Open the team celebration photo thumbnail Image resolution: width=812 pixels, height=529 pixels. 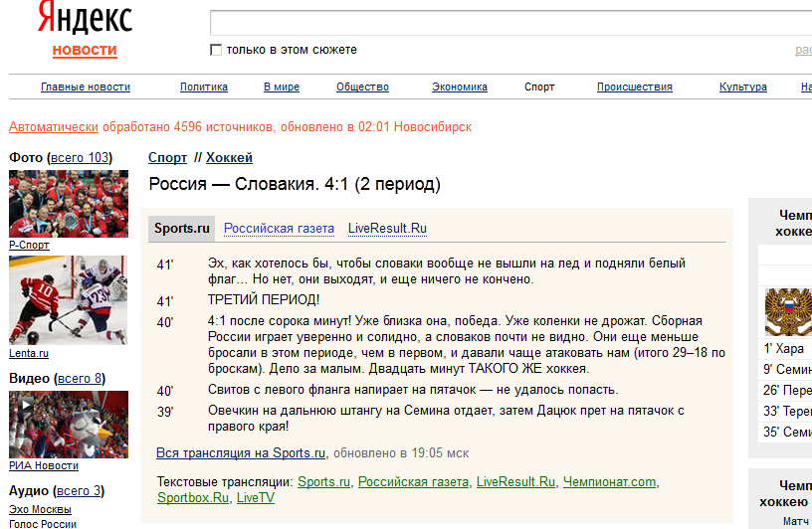coord(69,204)
